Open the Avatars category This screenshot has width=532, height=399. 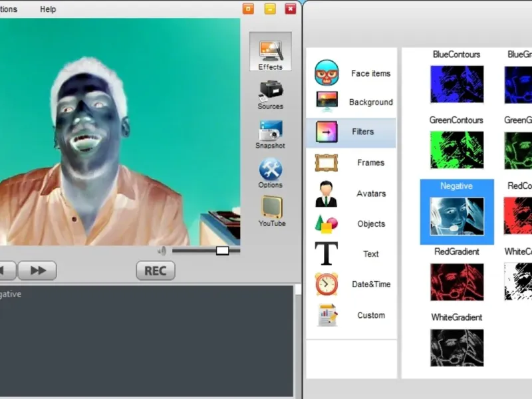[352, 194]
